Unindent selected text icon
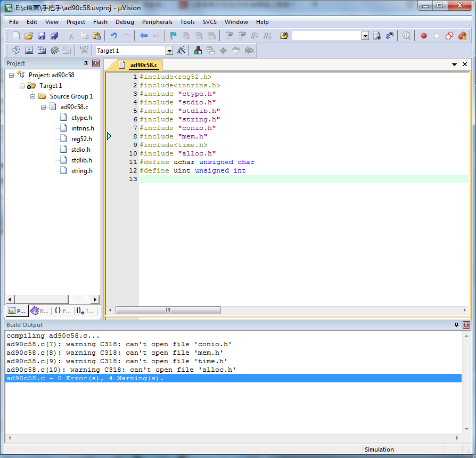The image size is (476, 458). coord(242,36)
